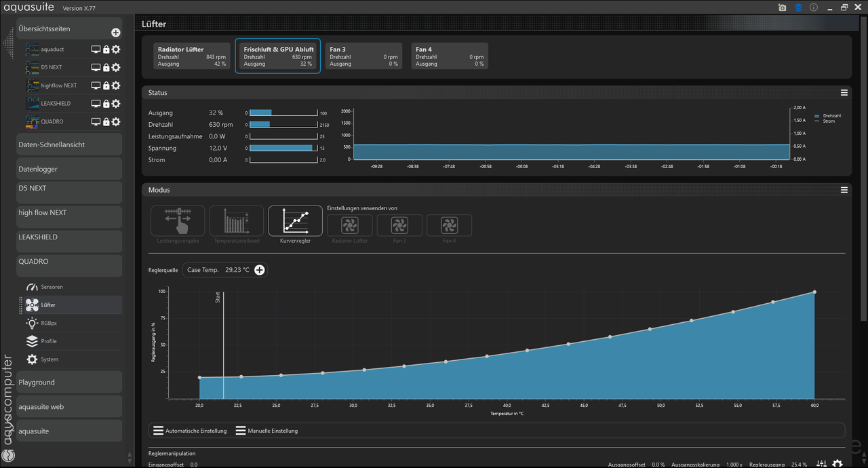Show QUADRO overview page on desktop
This screenshot has height=468, width=868.
pyautogui.click(x=96, y=121)
